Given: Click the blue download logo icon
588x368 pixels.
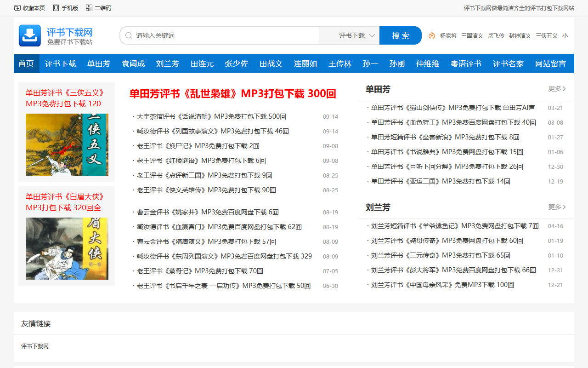Looking at the screenshot, I should pos(30,35).
